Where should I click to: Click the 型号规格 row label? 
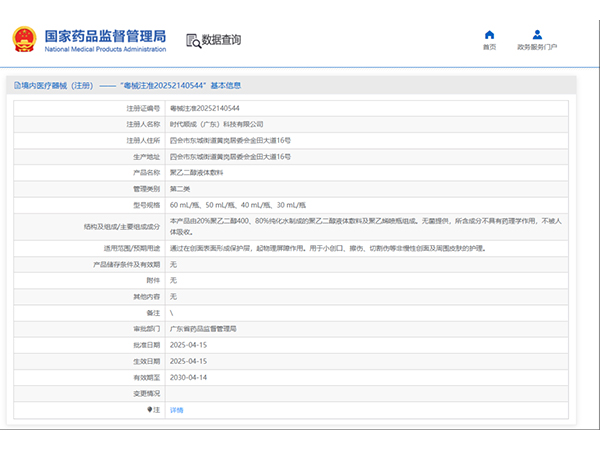[x=147, y=205]
